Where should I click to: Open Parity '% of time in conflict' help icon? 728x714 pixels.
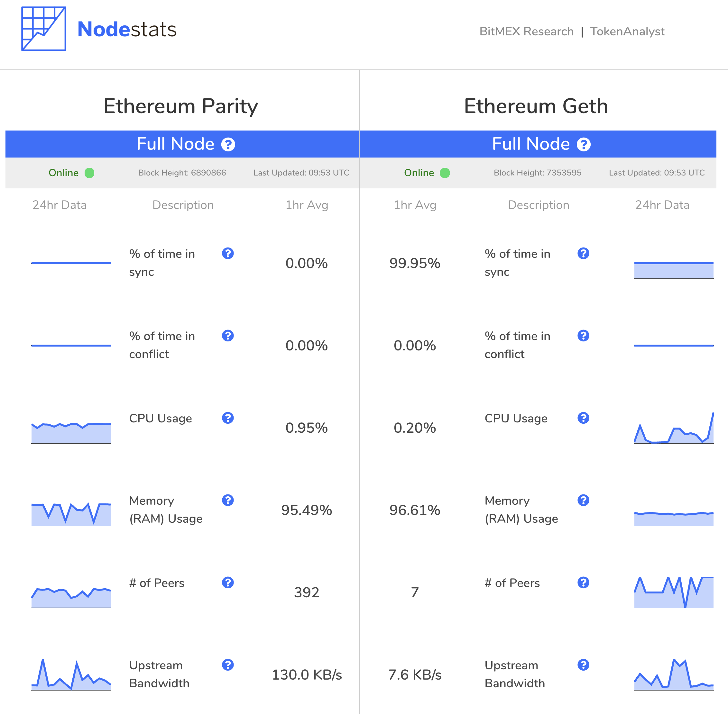(228, 336)
